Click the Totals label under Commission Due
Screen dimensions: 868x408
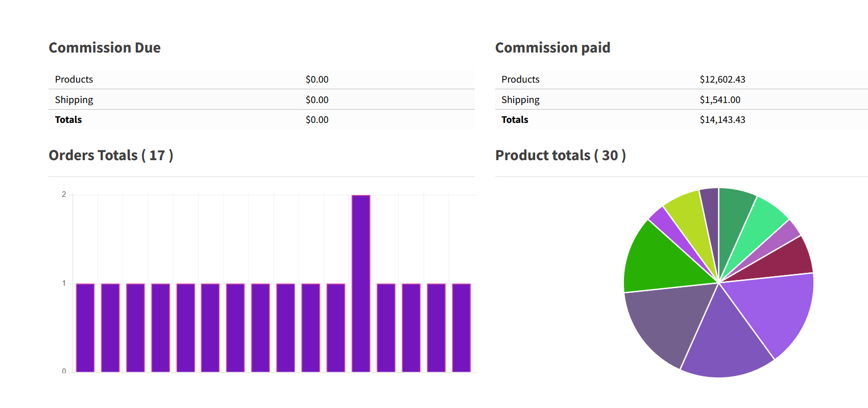[x=68, y=120]
